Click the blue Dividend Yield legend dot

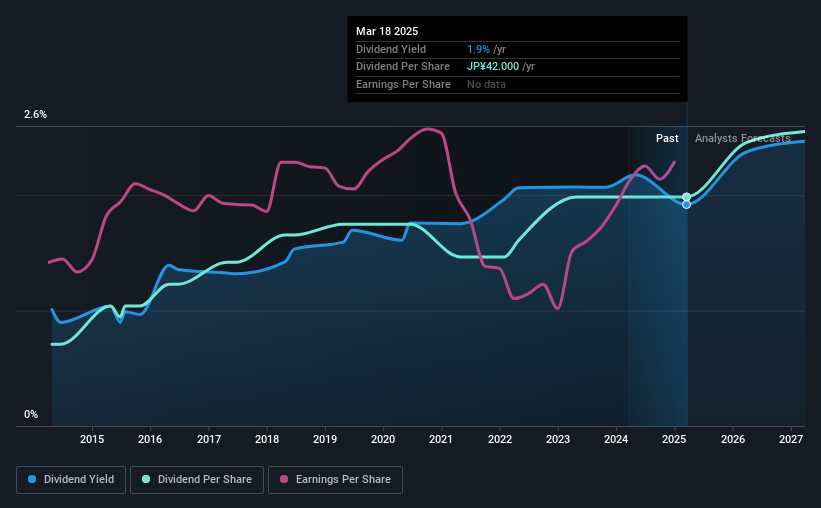[x=32, y=479]
